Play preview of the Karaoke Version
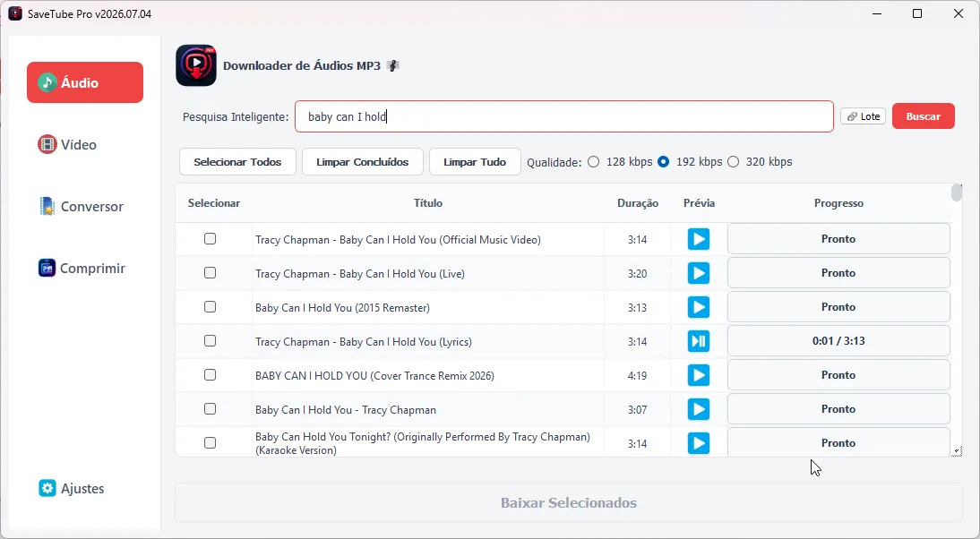The image size is (980, 539). click(699, 443)
